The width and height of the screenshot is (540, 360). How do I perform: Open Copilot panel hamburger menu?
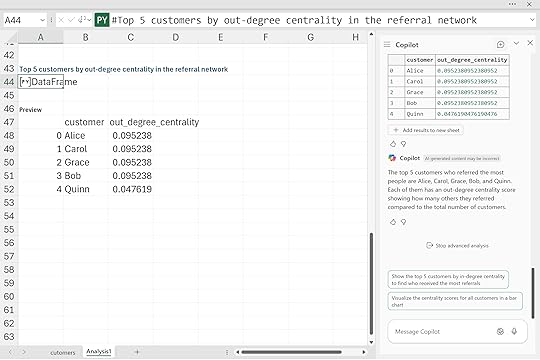click(387, 45)
